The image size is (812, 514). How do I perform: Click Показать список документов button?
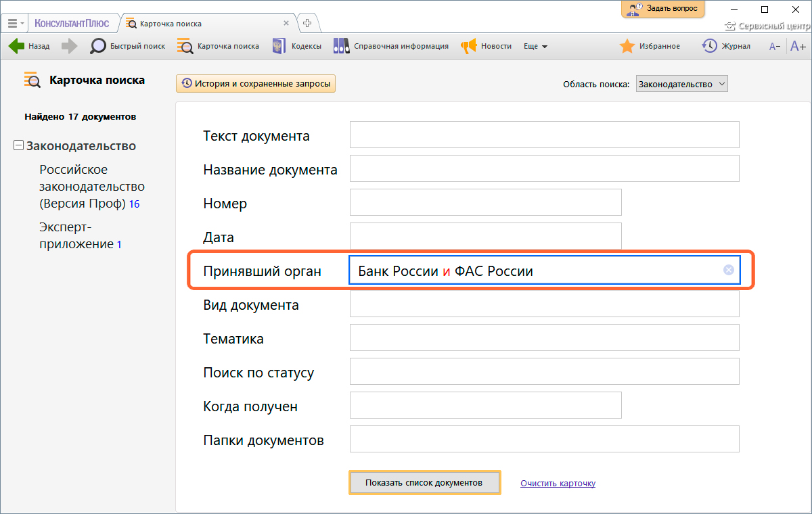(424, 483)
